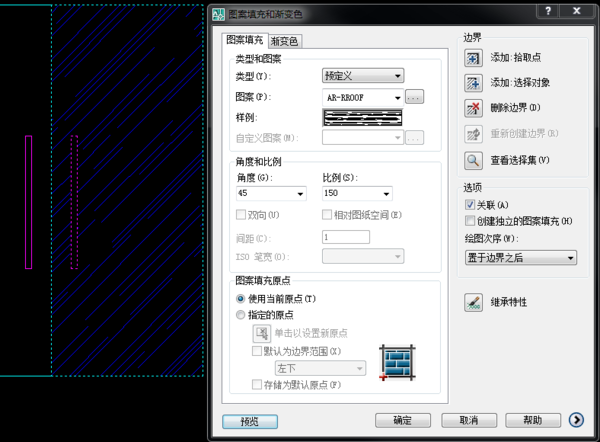Enable 创建独立的图案填充 checkbox

click(x=470, y=221)
